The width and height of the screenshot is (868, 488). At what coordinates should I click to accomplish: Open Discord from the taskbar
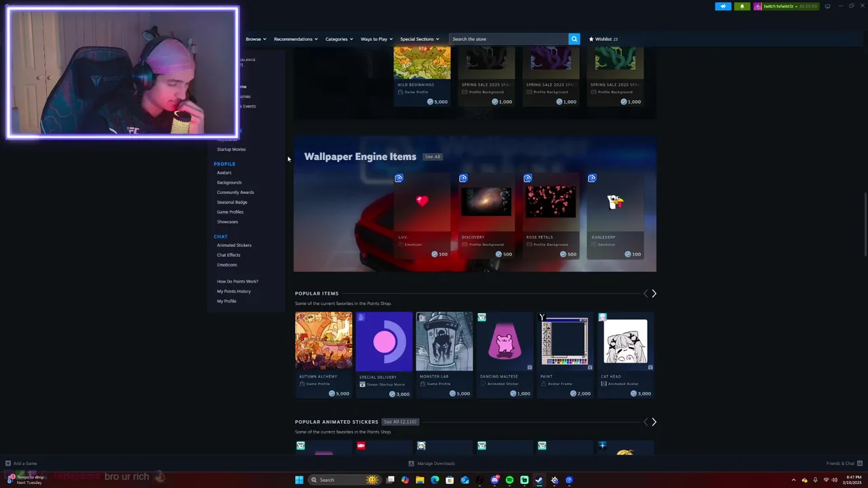494,480
